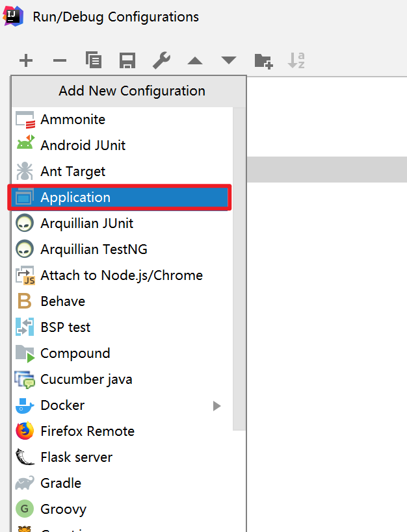Click the Create New Folder icon
This screenshot has height=532, width=407.
[x=263, y=61]
